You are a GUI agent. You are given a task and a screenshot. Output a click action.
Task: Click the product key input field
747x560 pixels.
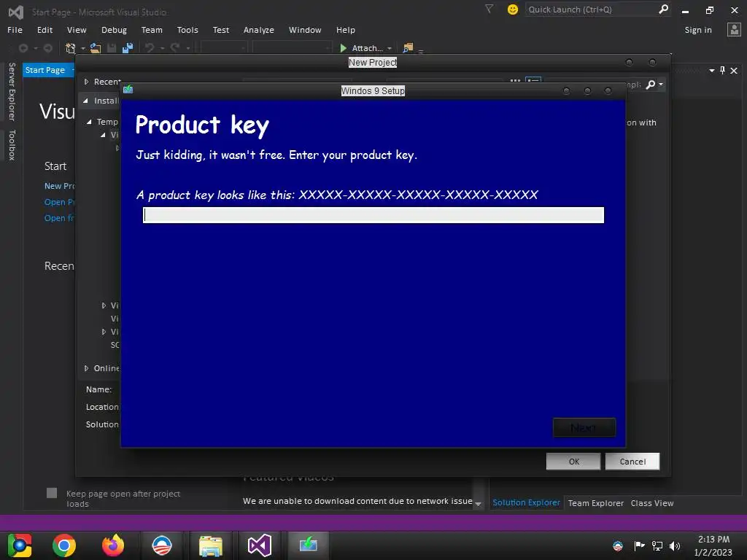(373, 215)
